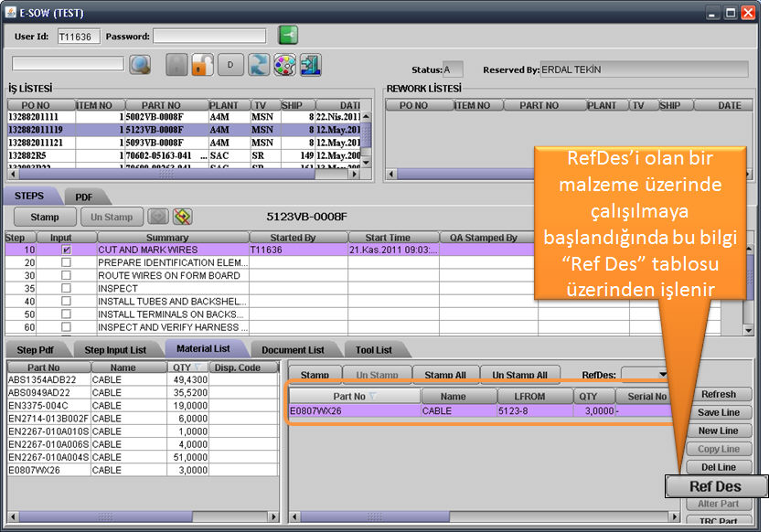Check the Input box for step 40
The height and width of the screenshot is (532, 769).
click(x=66, y=301)
